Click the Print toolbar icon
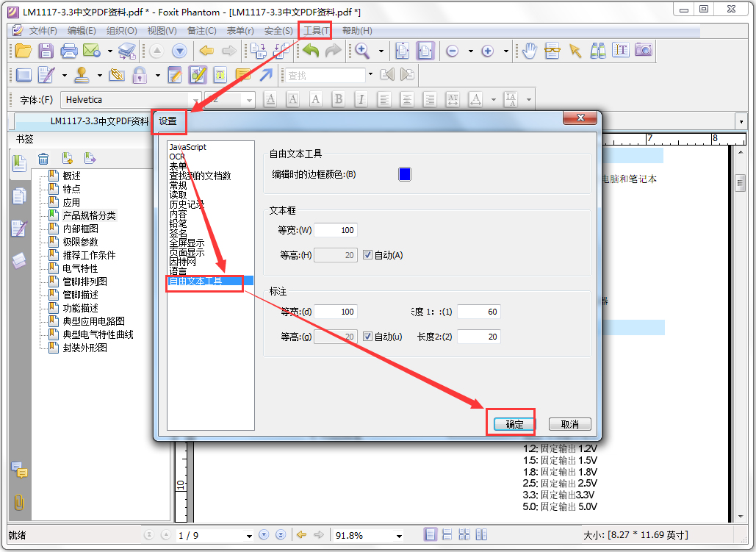The height and width of the screenshot is (552, 756). click(x=69, y=51)
